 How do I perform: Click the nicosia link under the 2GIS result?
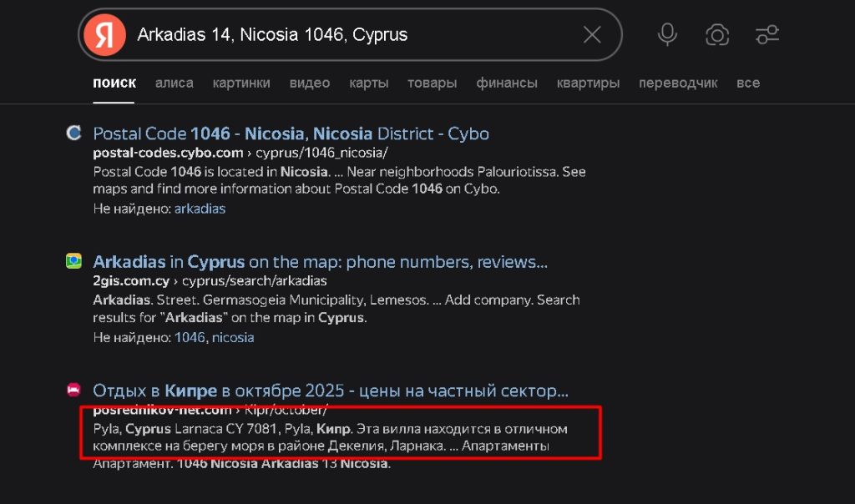click(233, 337)
